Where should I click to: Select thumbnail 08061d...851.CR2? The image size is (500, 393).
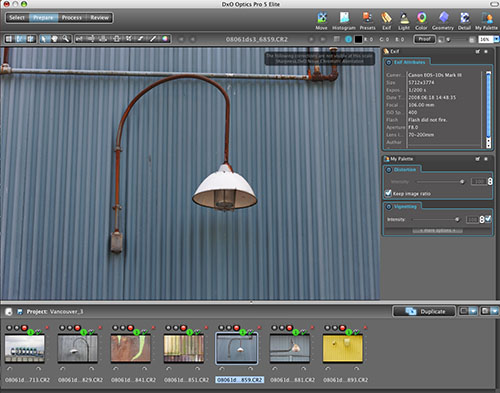(184, 349)
